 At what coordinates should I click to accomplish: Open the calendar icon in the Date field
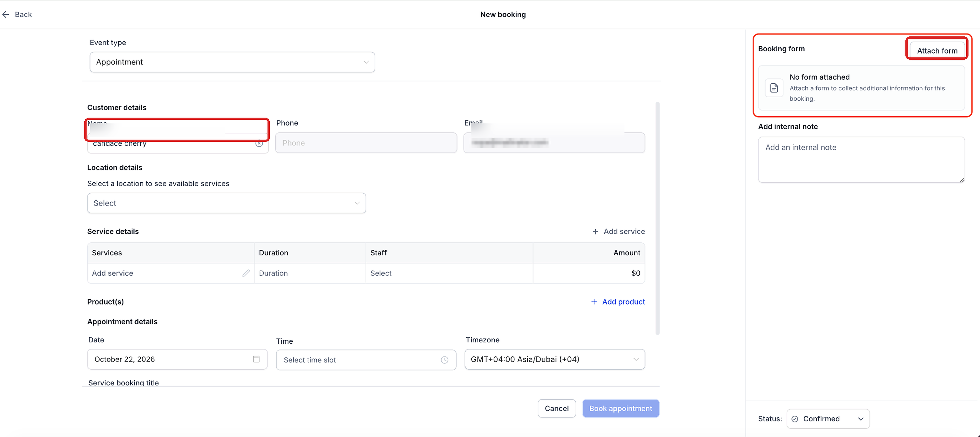[x=256, y=359]
